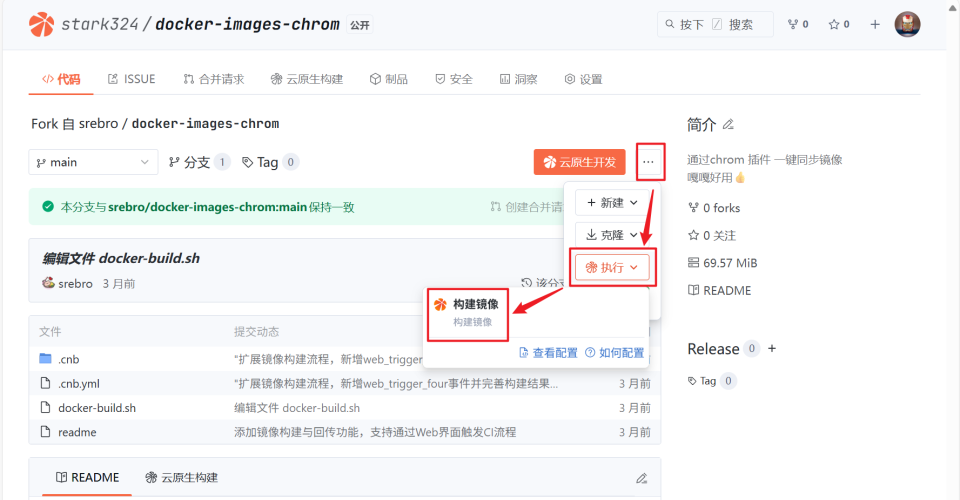Click the edit pencil icon for README

642,478
